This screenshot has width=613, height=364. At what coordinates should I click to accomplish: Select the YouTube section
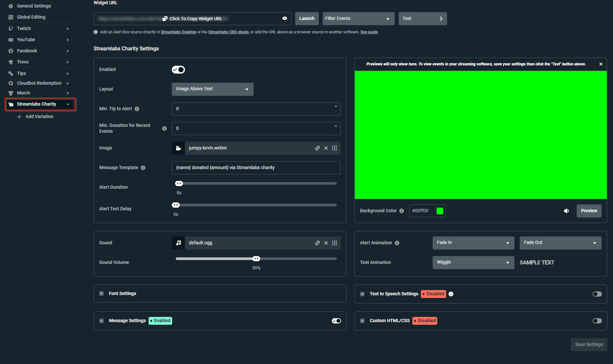(26, 40)
